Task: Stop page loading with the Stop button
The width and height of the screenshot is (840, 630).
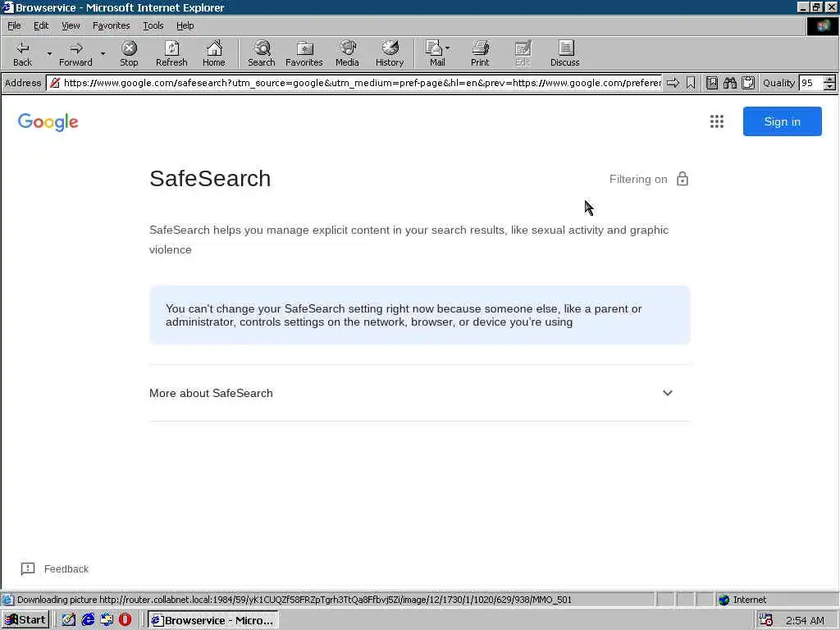Action: point(129,53)
